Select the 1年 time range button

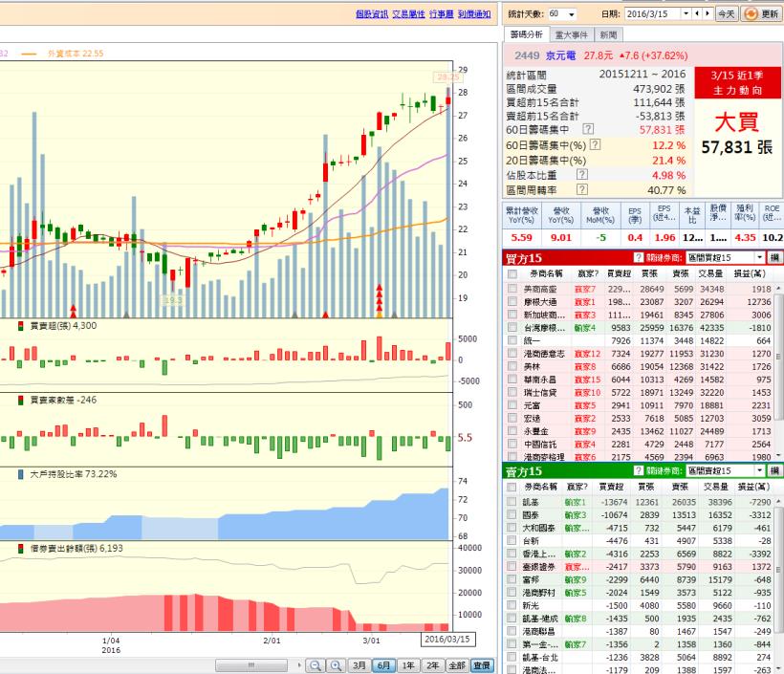(408, 664)
